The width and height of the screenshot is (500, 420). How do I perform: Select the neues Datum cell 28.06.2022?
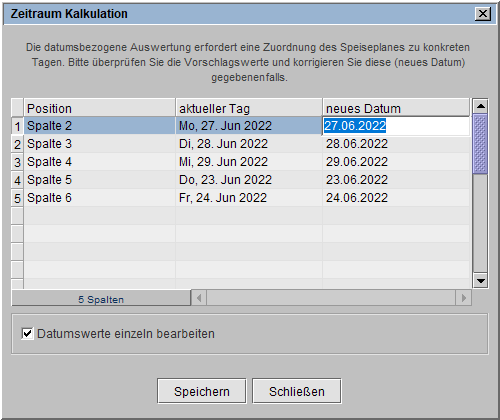coord(396,144)
